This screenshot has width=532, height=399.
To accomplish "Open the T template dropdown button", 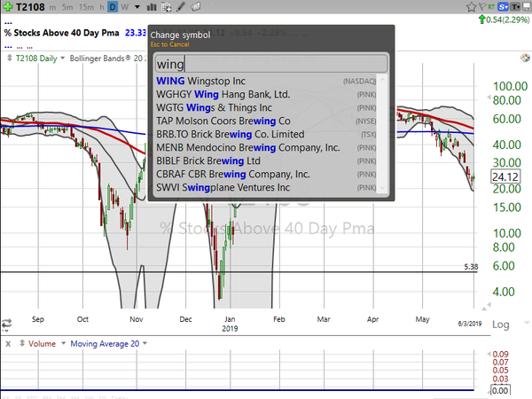I will click(x=515, y=7).
